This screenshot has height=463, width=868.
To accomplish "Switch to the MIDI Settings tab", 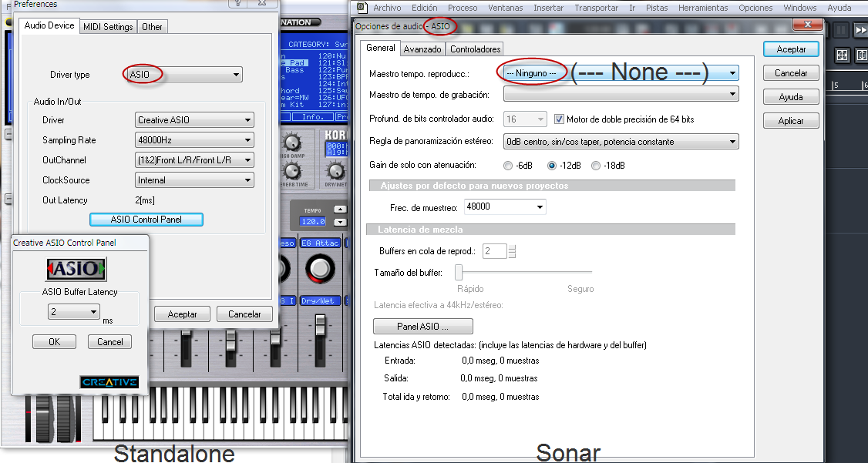I will (x=108, y=26).
